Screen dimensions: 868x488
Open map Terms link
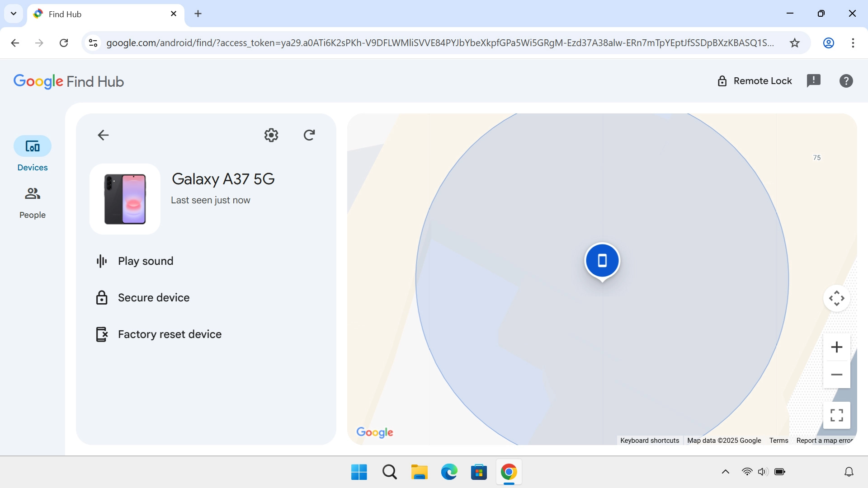(x=778, y=441)
